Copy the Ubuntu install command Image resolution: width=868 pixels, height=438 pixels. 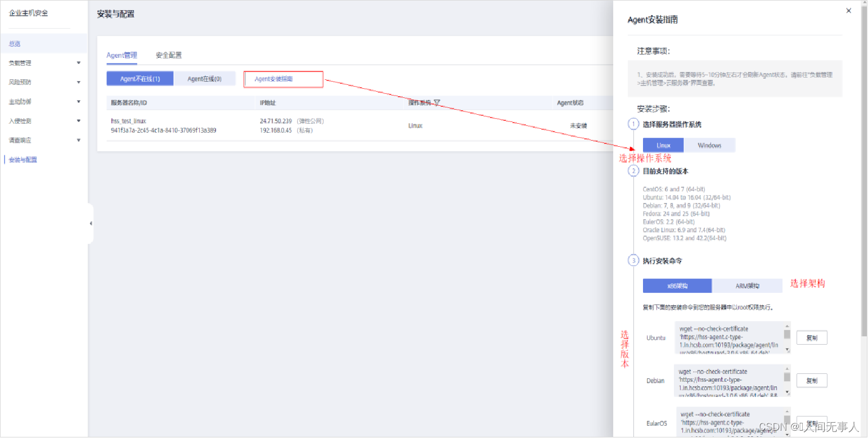(x=812, y=338)
